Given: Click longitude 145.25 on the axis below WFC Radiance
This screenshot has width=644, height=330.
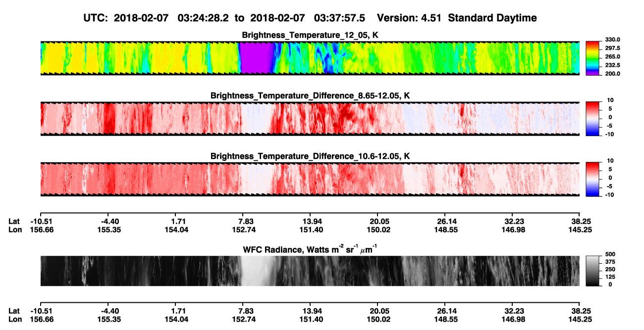Looking at the screenshot, I should tap(581, 319).
